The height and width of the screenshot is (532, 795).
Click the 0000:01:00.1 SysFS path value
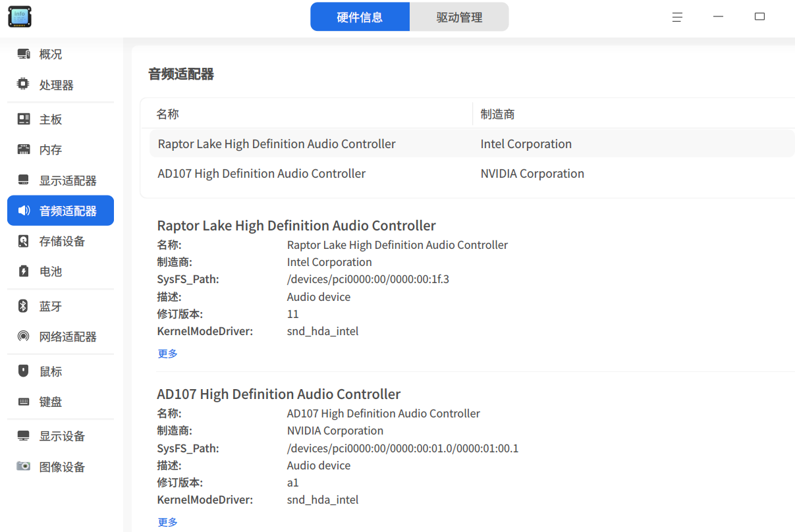pos(403,448)
